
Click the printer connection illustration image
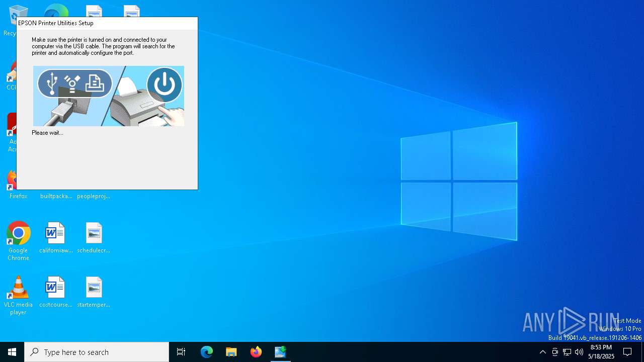(x=109, y=96)
